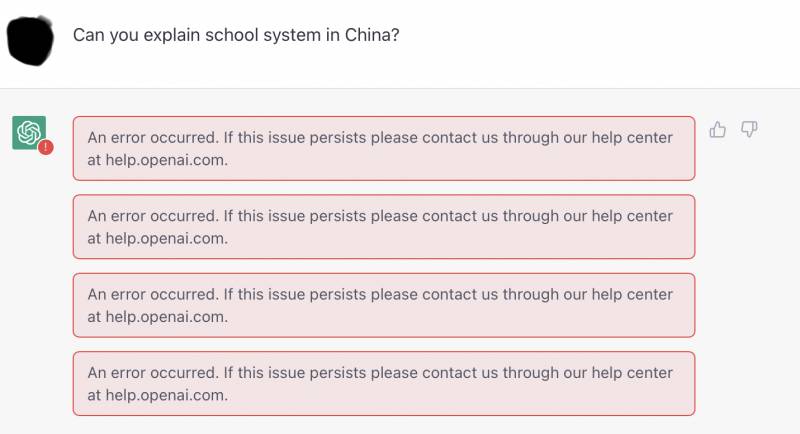Click the third red error message box
Viewport: 800px width, 434px height.
[x=383, y=305]
